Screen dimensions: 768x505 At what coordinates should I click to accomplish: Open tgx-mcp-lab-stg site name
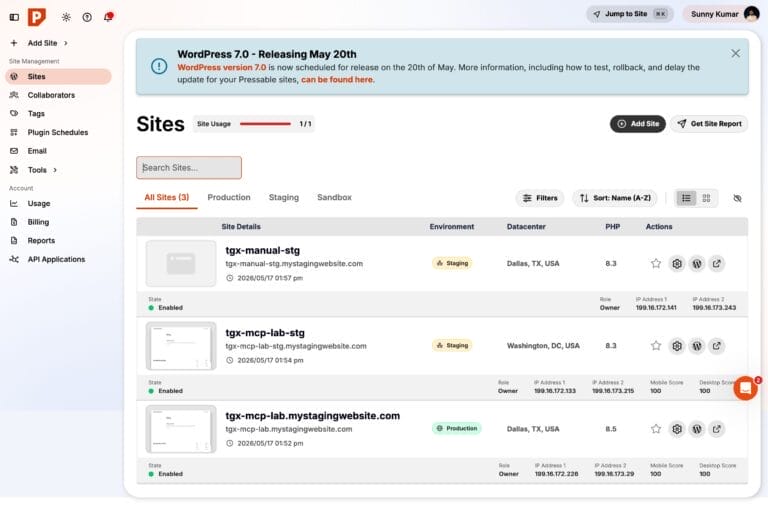265,333
